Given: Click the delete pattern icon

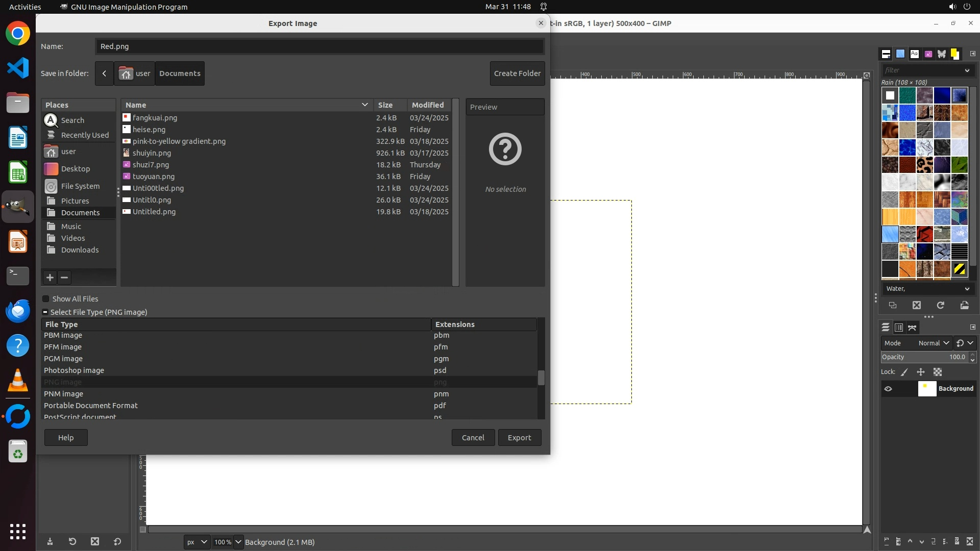Looking at the screenshot, I should (917, 305).
